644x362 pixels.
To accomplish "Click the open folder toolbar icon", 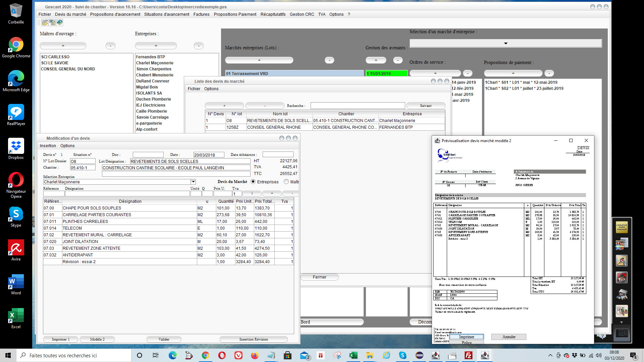I will (45, 22).
